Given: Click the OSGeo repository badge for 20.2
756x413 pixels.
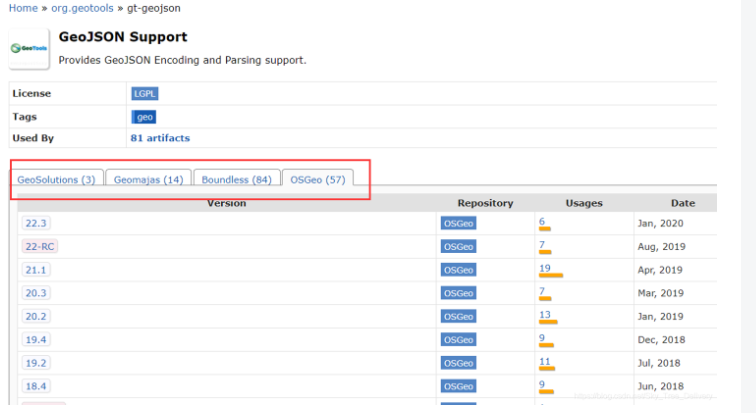Looking at the screenshot, I should (x=459, y=316).
